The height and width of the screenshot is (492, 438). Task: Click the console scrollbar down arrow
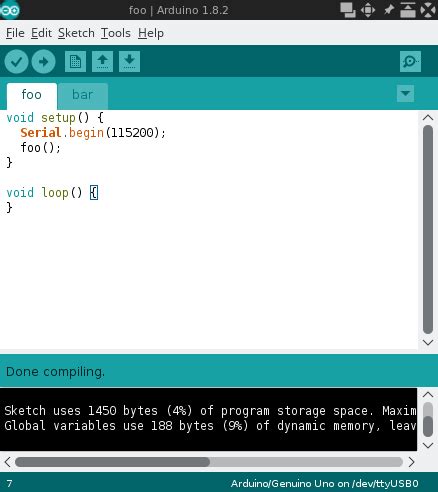(x=428, y=445)
